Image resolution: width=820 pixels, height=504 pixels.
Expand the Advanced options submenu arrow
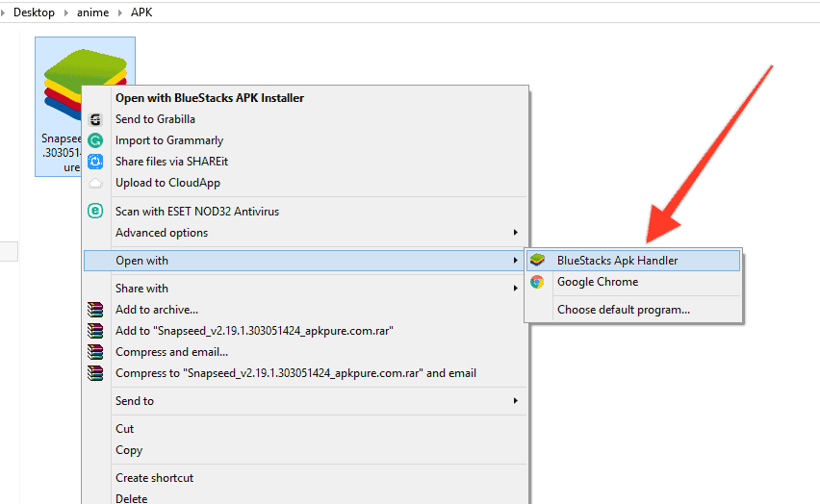(x=516, y=232)
